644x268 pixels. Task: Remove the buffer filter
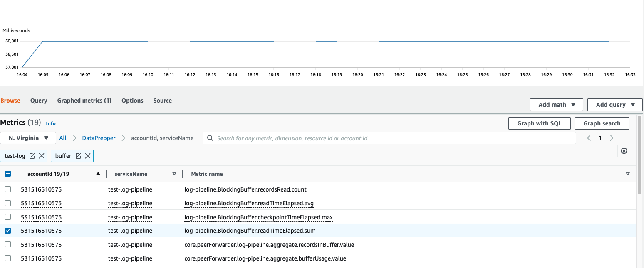click(x=88, y=156)
